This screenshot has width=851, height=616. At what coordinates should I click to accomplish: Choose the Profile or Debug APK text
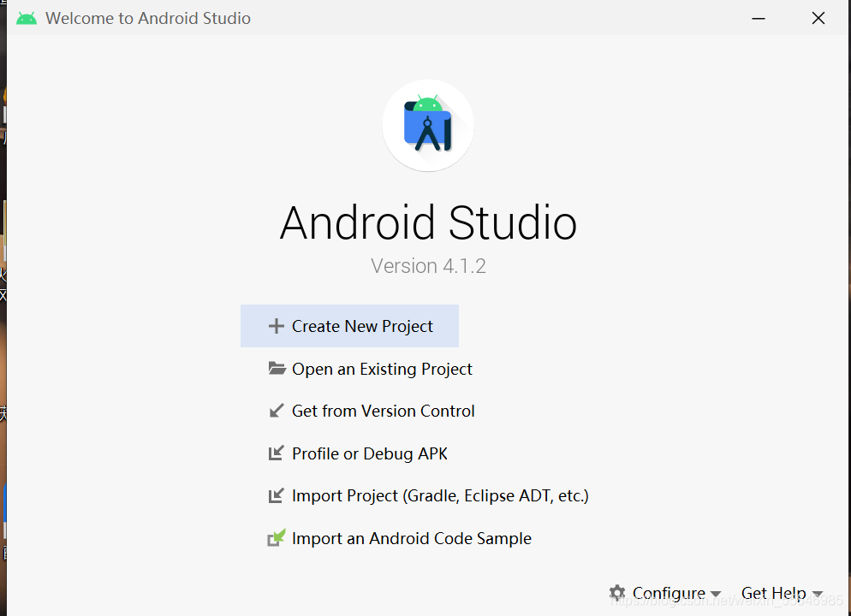click(x=370, y=453)
